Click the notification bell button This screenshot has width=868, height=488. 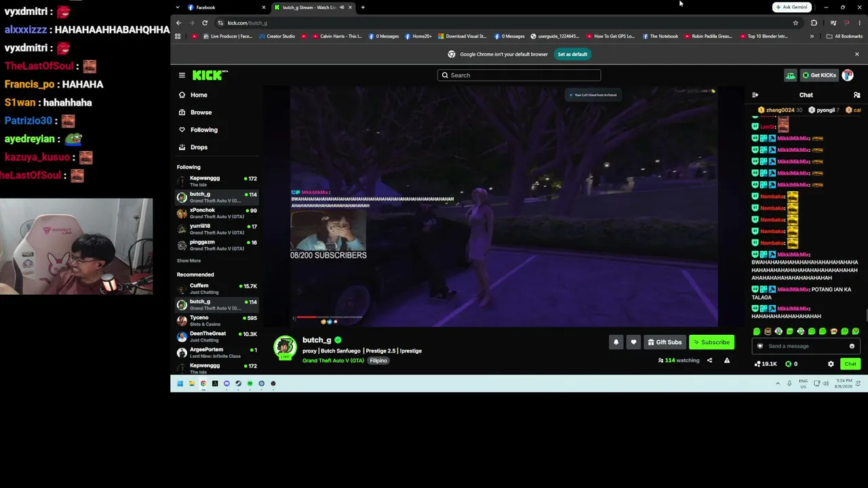pos(616,342)
